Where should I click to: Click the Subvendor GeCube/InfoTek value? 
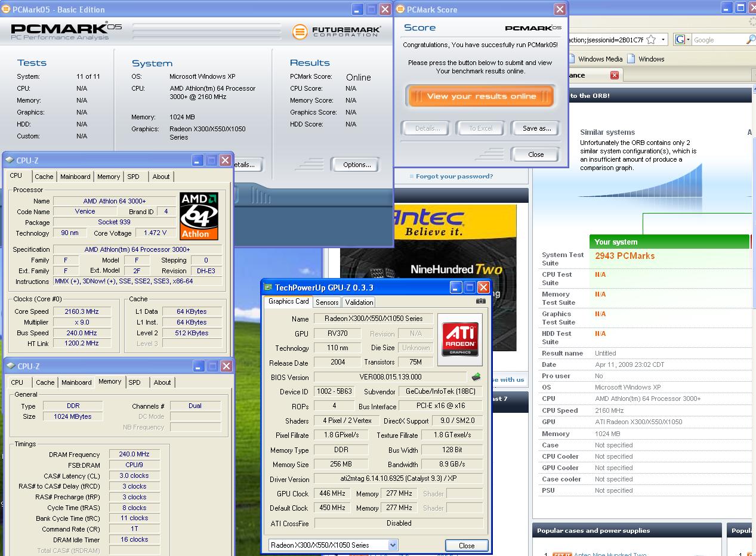coord(440,391)
